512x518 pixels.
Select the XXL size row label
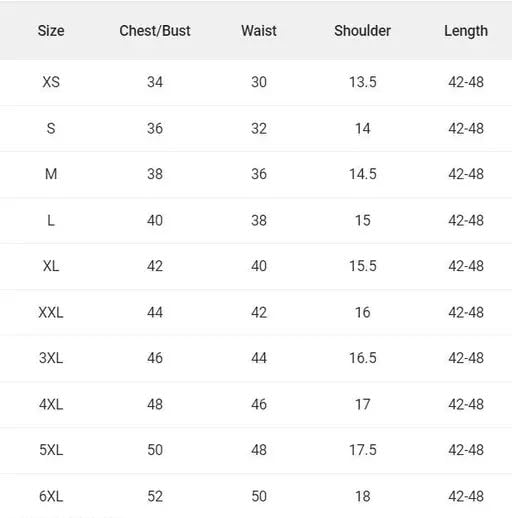click(51, 312)
